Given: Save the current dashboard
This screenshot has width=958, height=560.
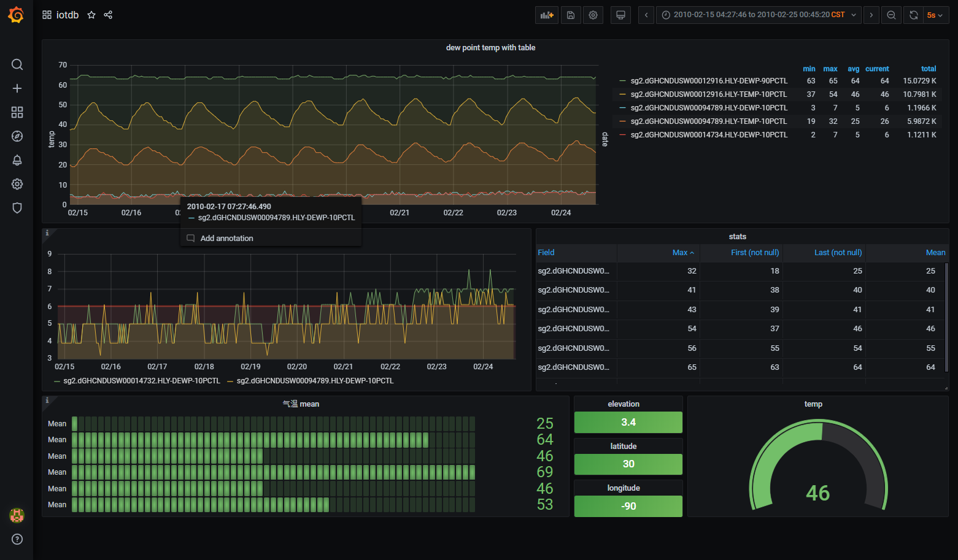Looking at the screenshot, I should tap(570, 15).
